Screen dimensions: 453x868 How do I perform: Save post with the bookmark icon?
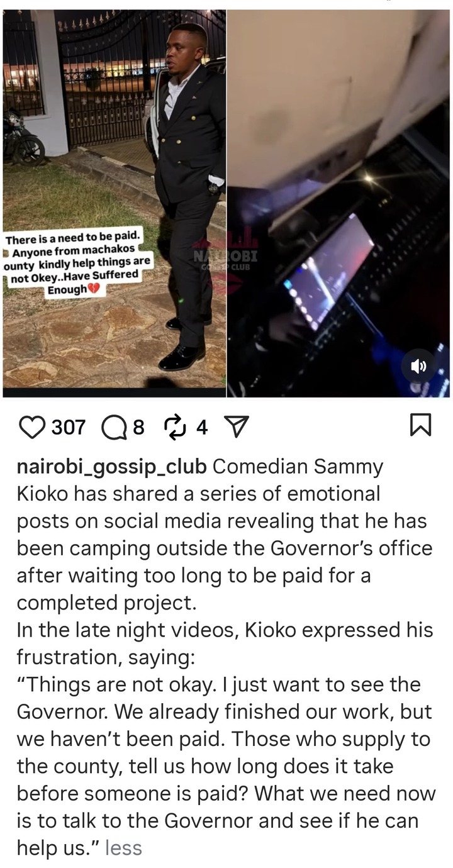tap(420, 426)
